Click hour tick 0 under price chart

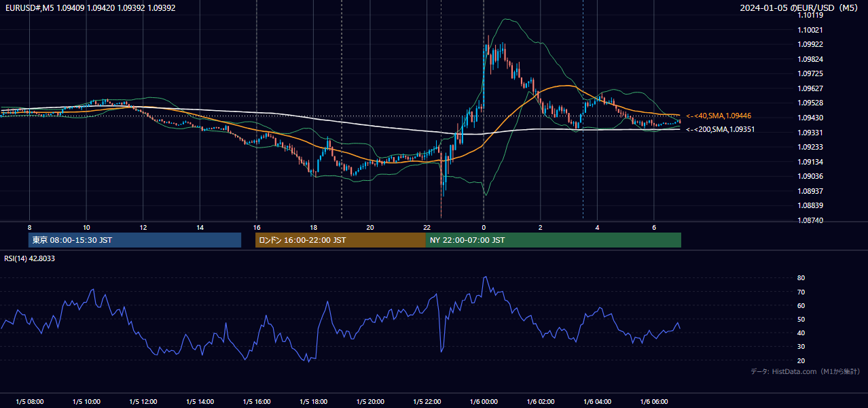(484, 227)
